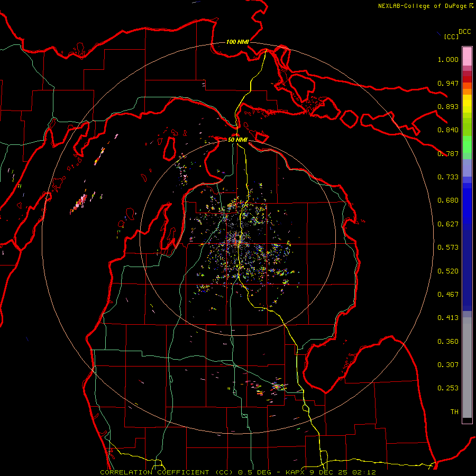Viewport: 476px width, 476px height.
Task: Click the 9 DEC 25 02:12 timestamp
Action: pos(342,472)
